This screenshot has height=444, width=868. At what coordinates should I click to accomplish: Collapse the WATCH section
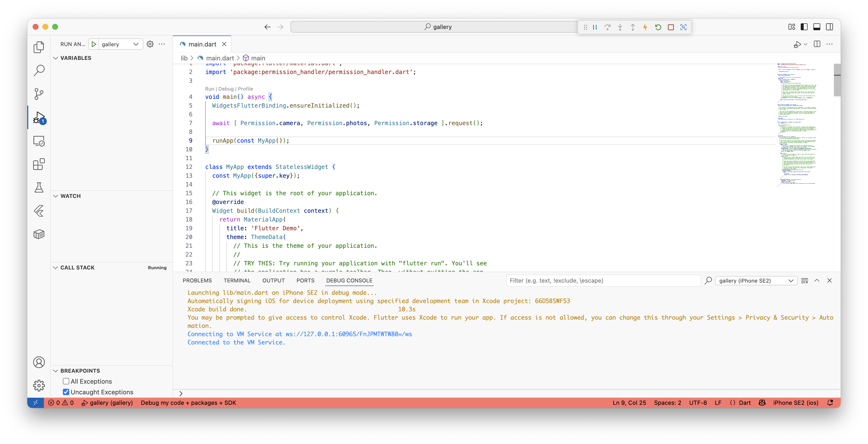click(56, 196)
